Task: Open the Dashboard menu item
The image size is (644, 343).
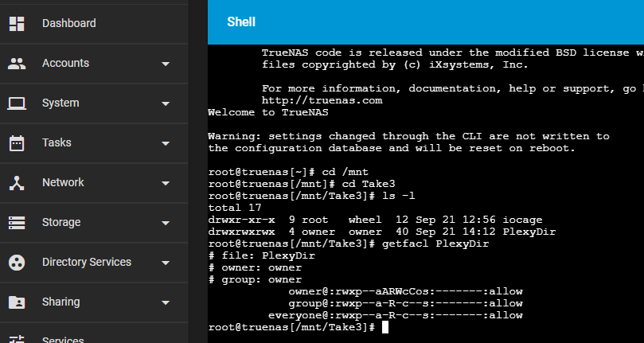Action: click(x=69, y=24)
